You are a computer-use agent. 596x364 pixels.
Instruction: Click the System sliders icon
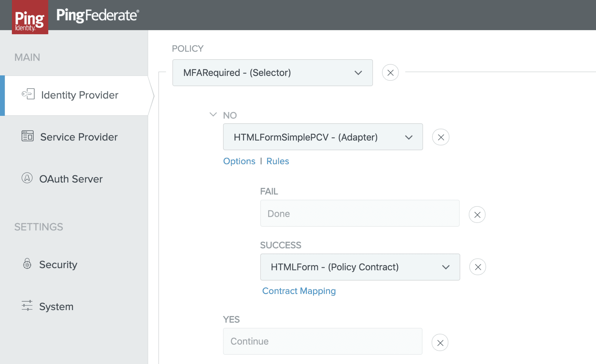(27, 306)
